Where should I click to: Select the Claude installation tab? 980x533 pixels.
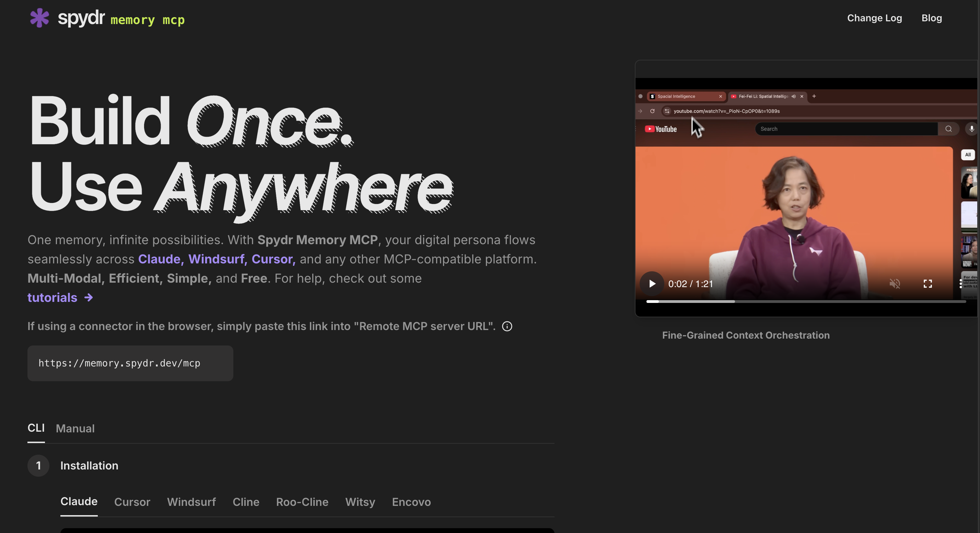79,501
